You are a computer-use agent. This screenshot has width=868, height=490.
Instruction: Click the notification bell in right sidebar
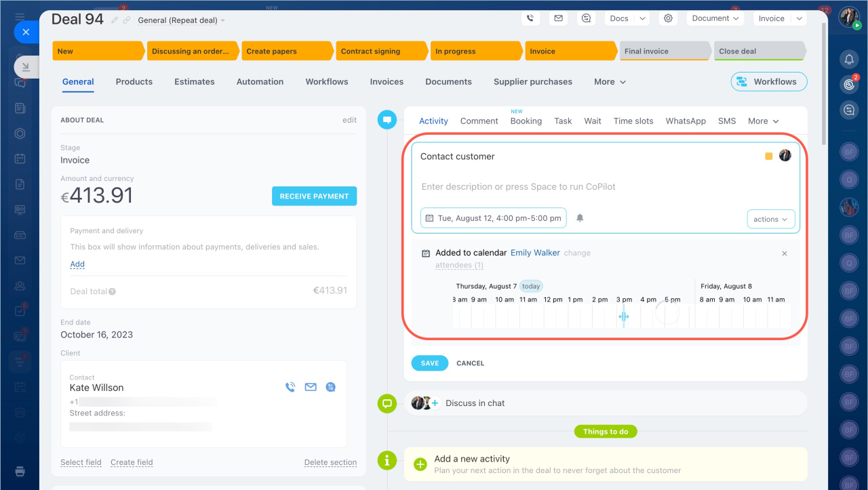[848, 60]
